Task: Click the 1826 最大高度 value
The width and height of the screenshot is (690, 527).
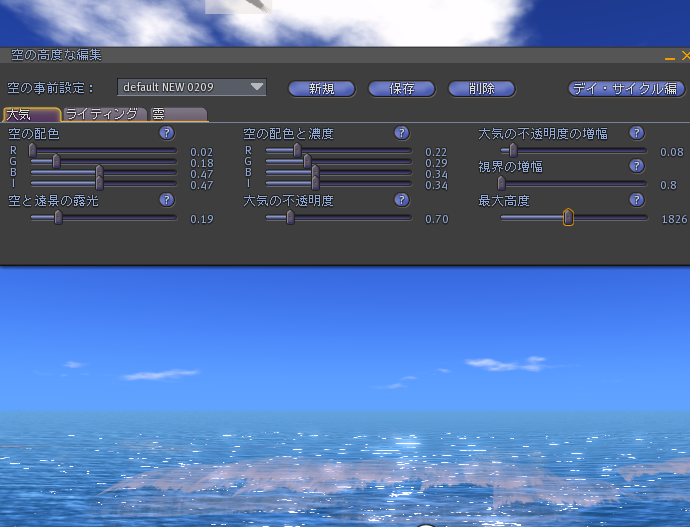Action: 674,219
